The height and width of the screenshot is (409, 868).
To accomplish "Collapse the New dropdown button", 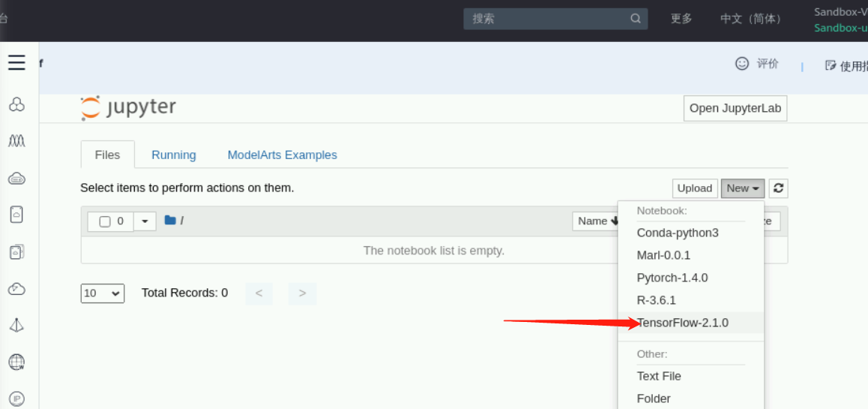I will 743,188.
